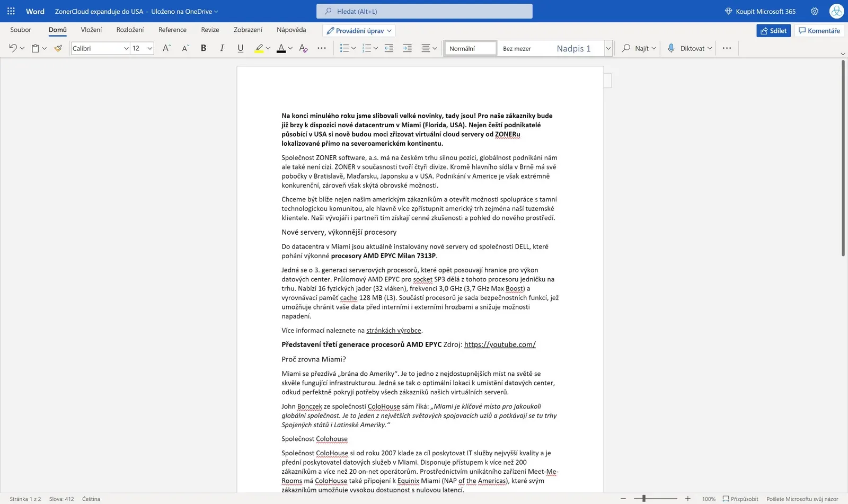Start dictation with the microphone icon
848x504 pixels.
[x=671, y=48]
